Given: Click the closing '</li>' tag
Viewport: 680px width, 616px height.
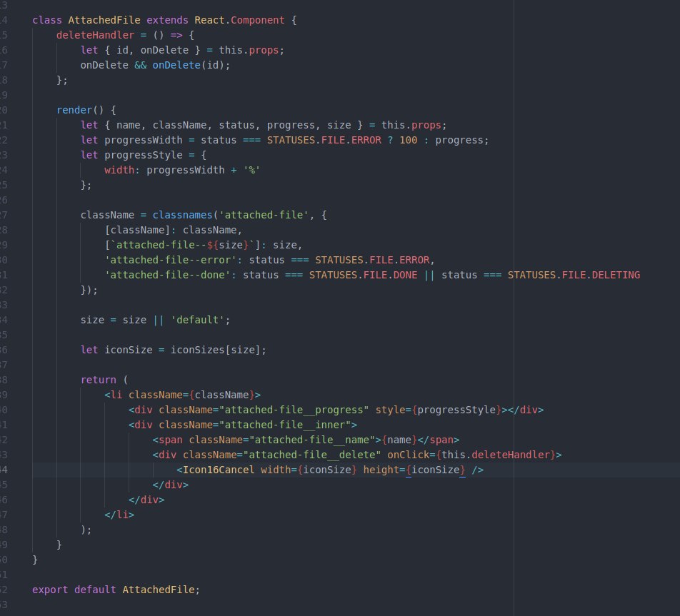Looking at the screenshot, I should [x=119, y=515].
